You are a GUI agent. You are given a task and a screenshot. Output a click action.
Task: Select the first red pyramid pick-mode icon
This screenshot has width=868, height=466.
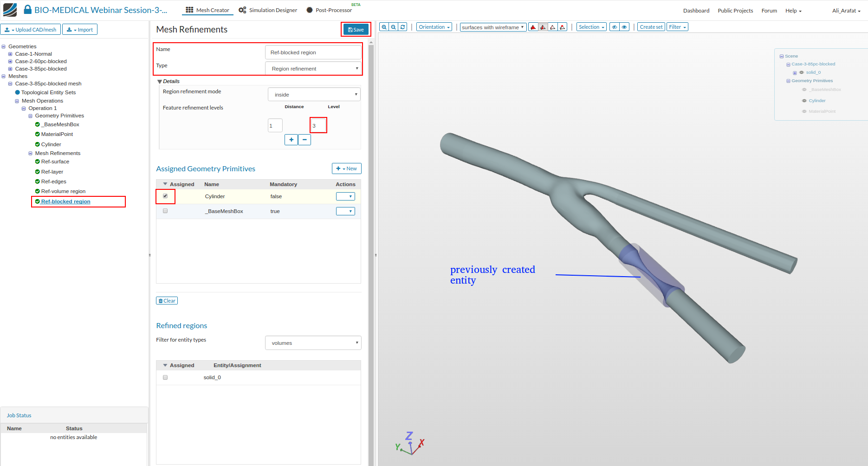coord(533,27)
